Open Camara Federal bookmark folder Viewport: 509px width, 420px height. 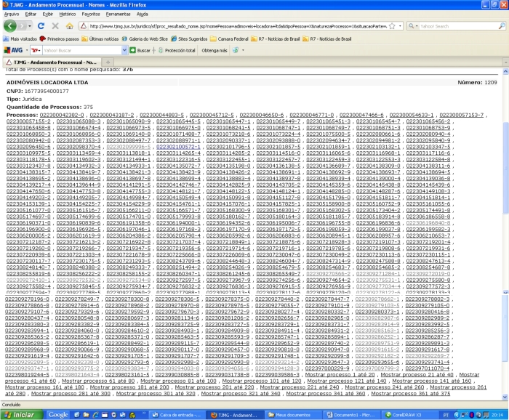(229, 39)
